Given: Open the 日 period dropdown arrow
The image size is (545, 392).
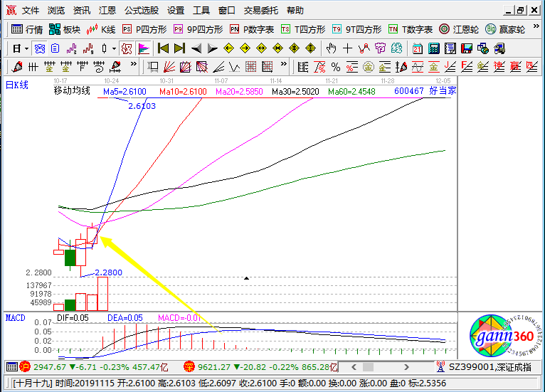Looking at the screenshot, I should point(26,48).
